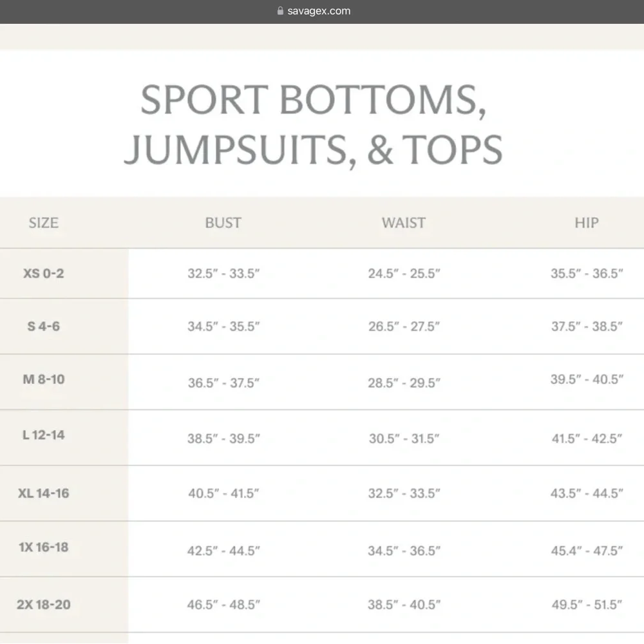Click the lock icon in address bar
This screenshot has width=644, height=644.
(x=279, y=11)
